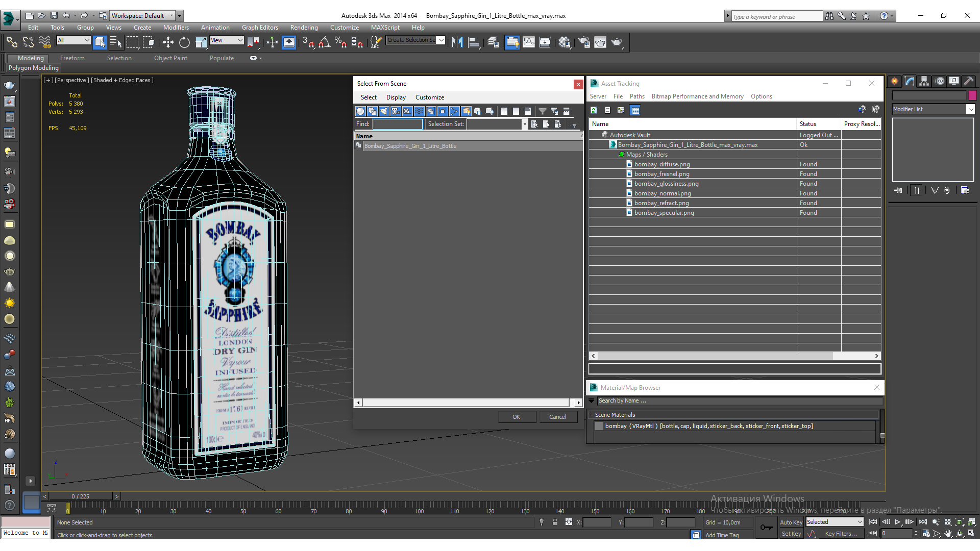This screenshot has height=551, width=980.
Task: Click the Set Key button
Action: [x=791, y=534]
